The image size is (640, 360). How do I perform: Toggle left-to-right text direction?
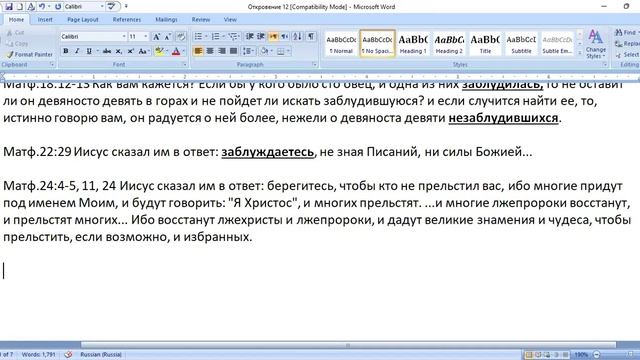pos(273,37)
